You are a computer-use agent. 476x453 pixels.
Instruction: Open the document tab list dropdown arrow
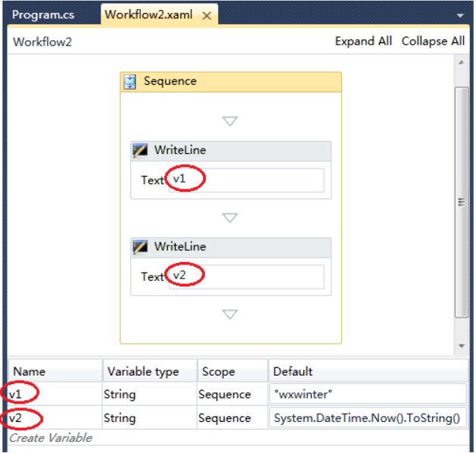pyautogui.click(x=460, y=15)
